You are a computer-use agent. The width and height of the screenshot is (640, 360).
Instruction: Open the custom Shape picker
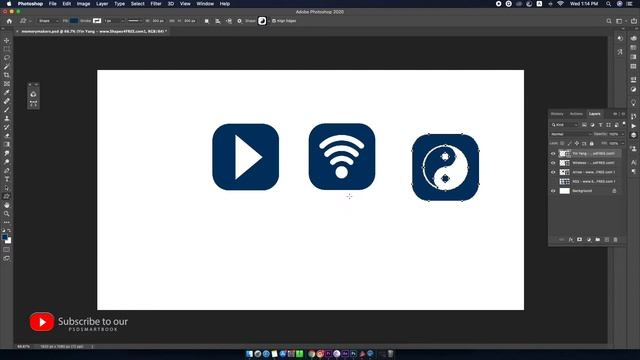point(262,21)
